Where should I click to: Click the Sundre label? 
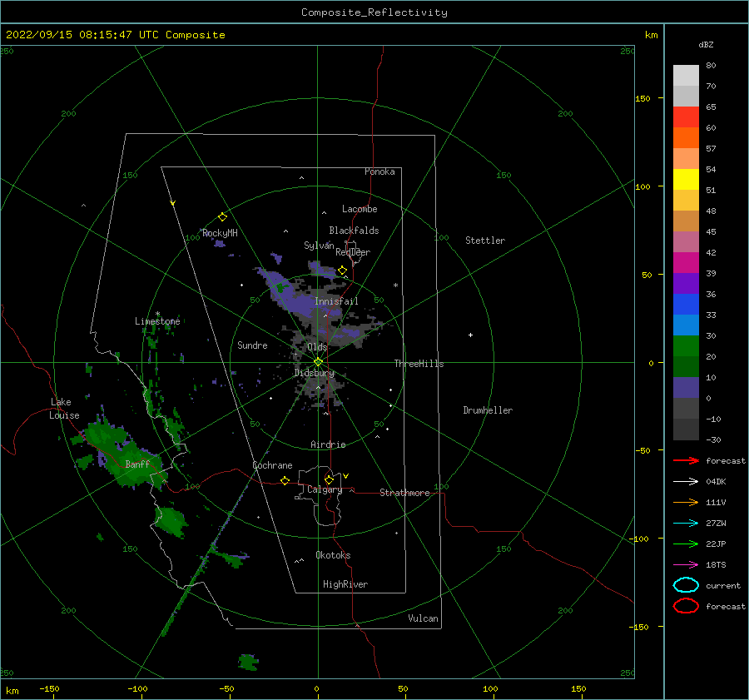click(253, 345)
